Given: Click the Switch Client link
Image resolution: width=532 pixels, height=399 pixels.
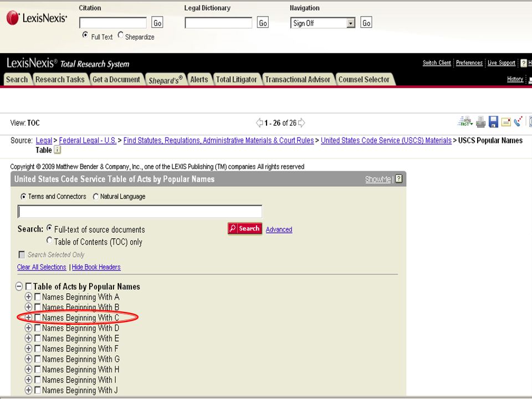Looking at the screenshot, I should tap(437, 63).
